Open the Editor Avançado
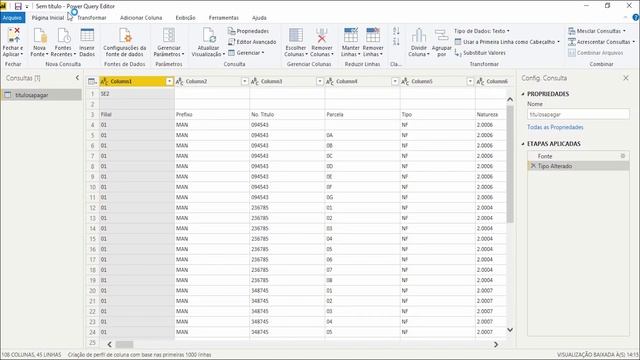The height and width of the screenshot is (360, 640). click(x=252, y=42)
